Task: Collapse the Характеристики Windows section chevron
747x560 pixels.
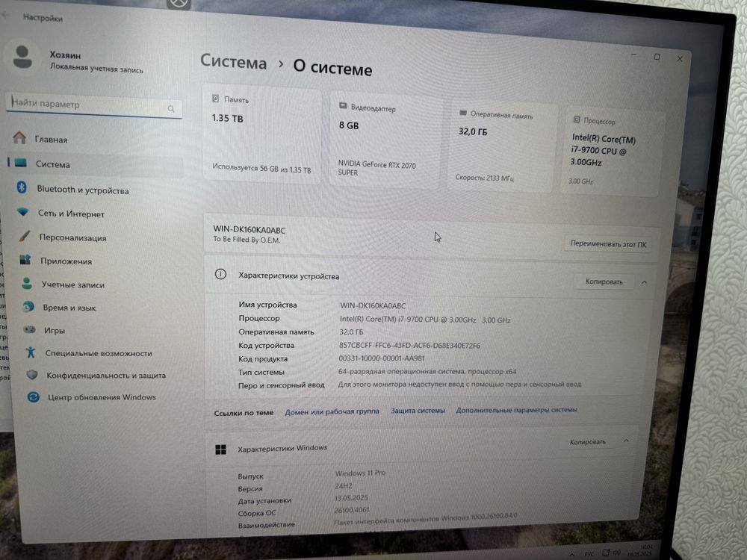Action: pyautogui.click(x=627, y=441)
